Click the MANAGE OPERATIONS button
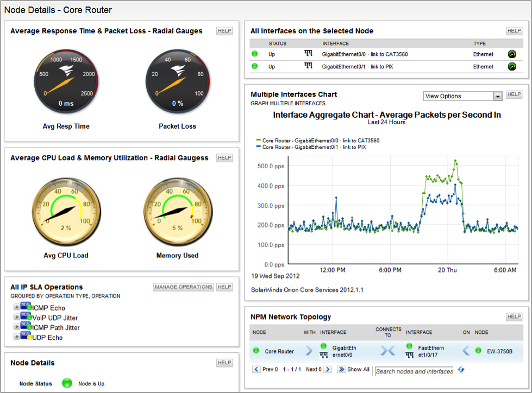Image resolution: width=532 pixels, height=393 pixels. (x=184, y=287)
